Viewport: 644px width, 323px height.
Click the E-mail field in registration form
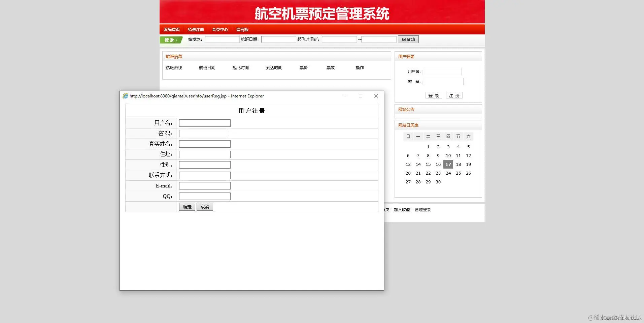click(x=204, y=185)
